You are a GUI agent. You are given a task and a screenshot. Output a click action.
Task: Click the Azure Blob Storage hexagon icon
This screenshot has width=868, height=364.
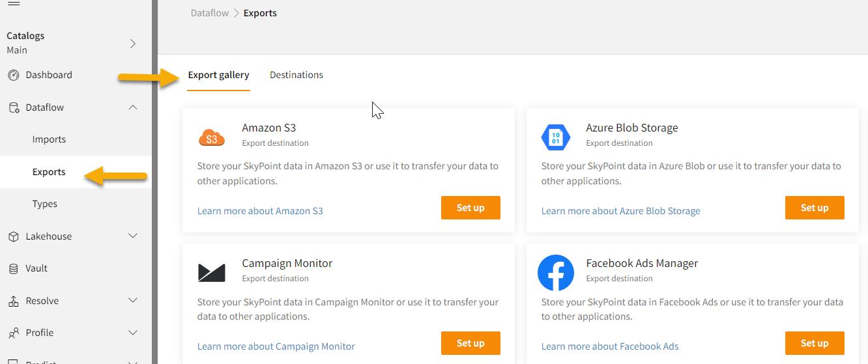click(555, 137)
